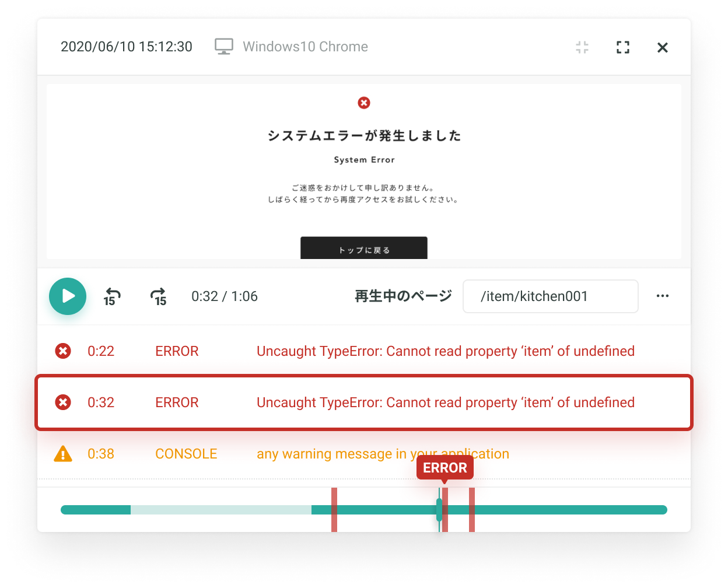
Task: Click the red X icon above システムエラーが発生しました
Action: pyautogui.click(x=364, y=103)
